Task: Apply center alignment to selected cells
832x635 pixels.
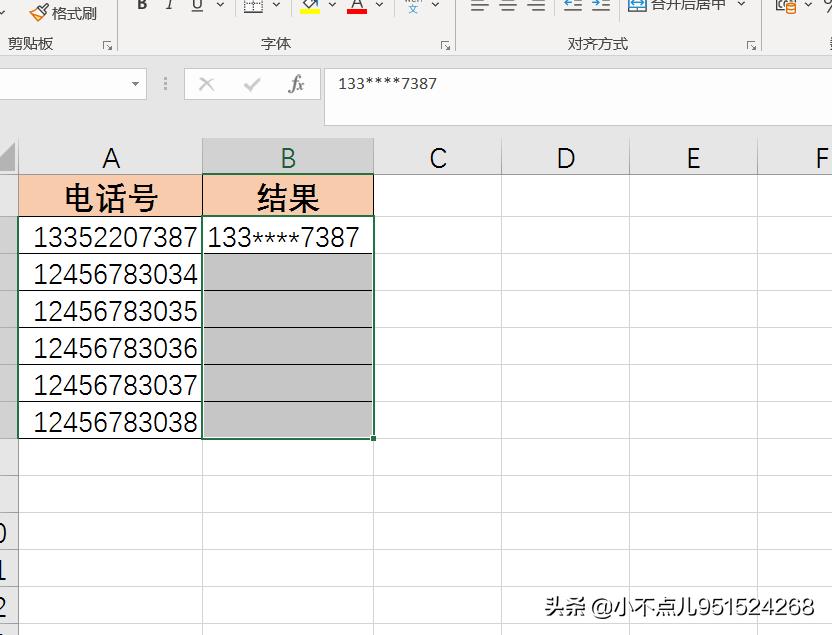Action: [507, 5]
